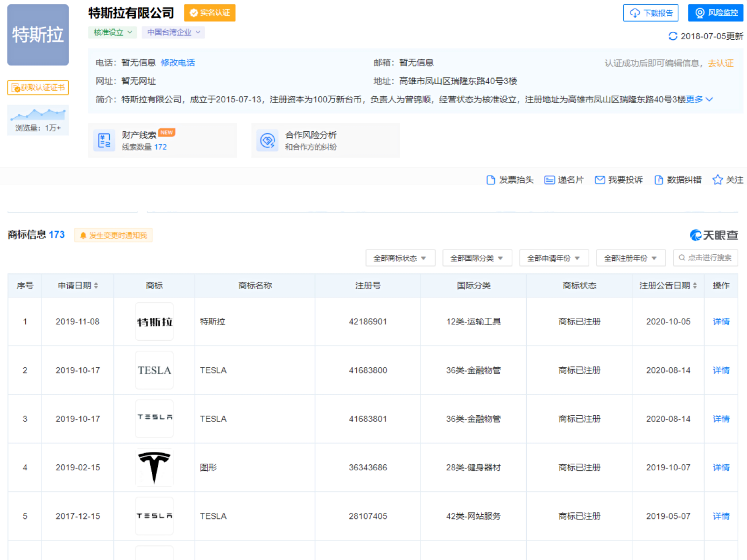The height and width of the screenshot is (560, 747).
Task: Sort by 注册公告日期 column arrows
Action: tap(695, 286)
